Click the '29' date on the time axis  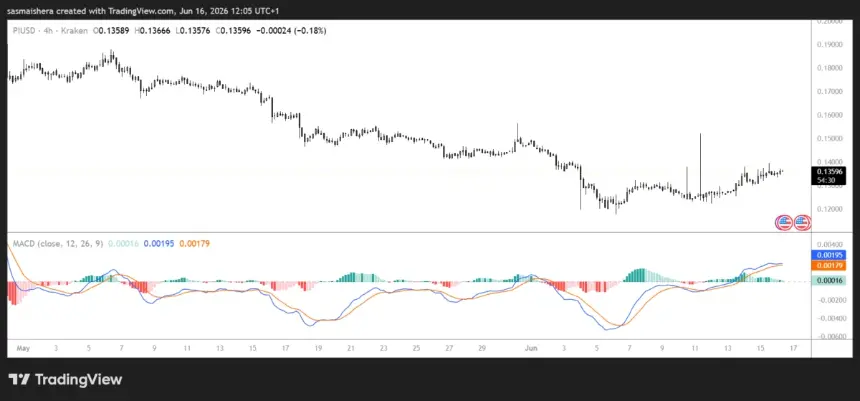click(482, 348)
